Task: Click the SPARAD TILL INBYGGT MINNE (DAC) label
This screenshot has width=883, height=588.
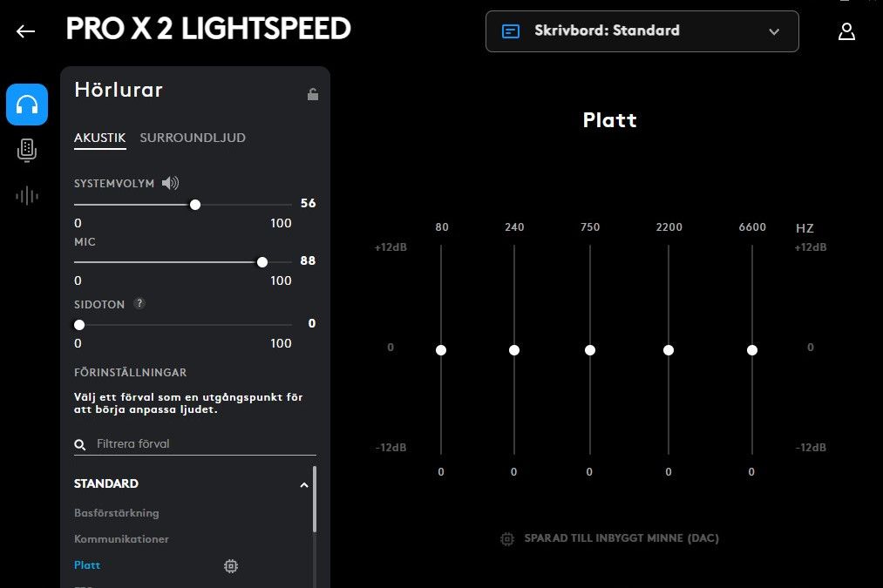Action: coord(621,538)
